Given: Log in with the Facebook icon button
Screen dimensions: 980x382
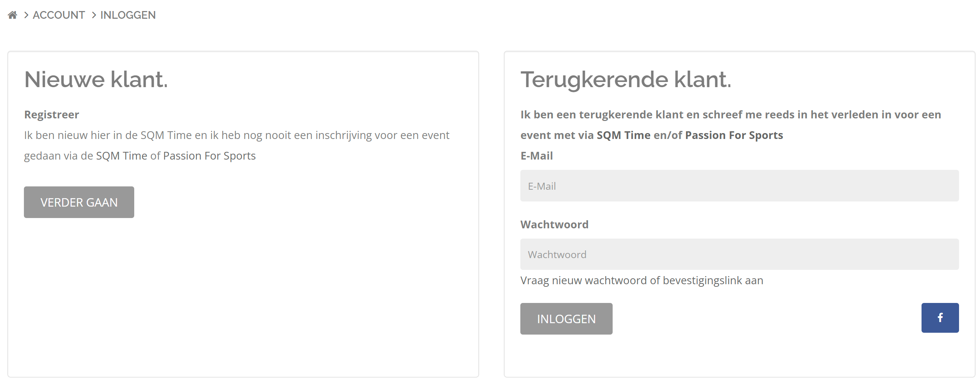Looking at the screenshot, I should pos(939,317).
